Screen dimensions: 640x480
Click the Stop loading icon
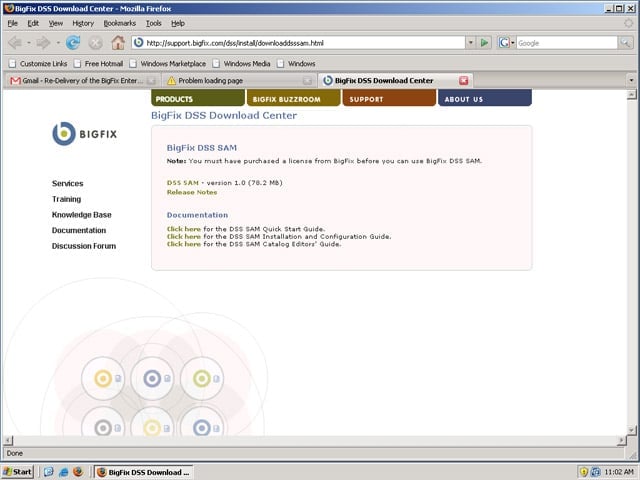coord(96,42)
